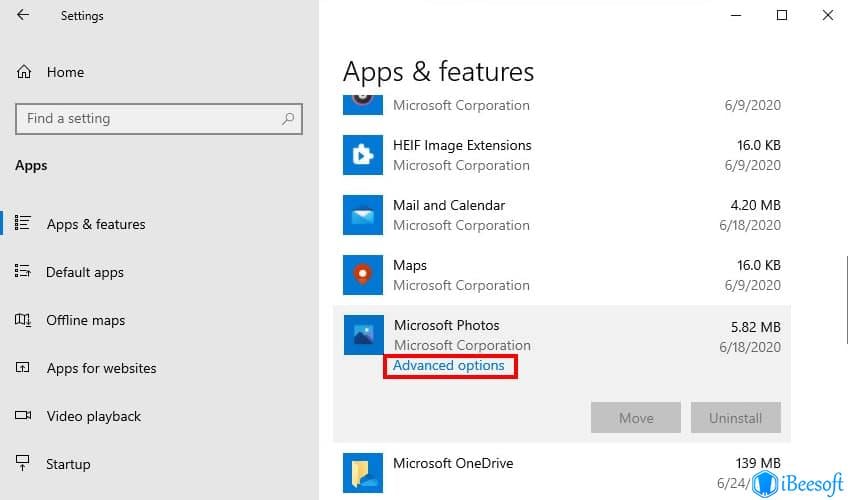848x500 pixels.
Task: Click the Video playback sidebar icon
Action: (23, 415)
